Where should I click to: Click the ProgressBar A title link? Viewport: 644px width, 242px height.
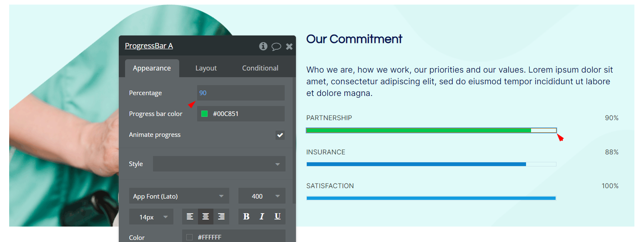[149, 46]
